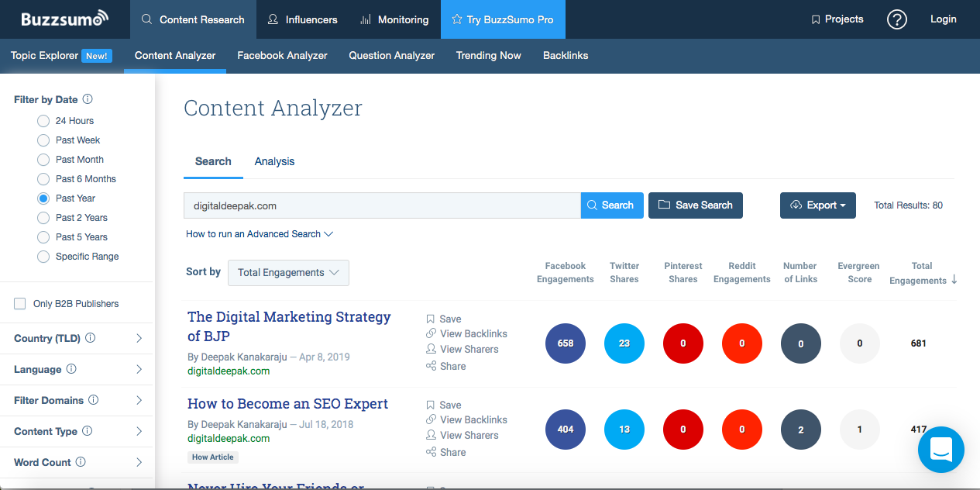Click the Login link
Image resolution: width=980 pixels, height=490 pixels.
pos(943,19)
